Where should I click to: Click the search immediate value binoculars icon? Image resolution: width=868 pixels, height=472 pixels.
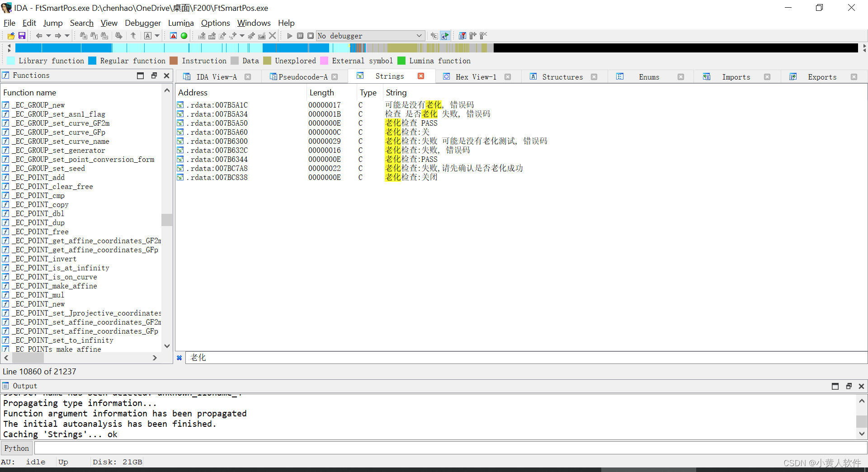(84, 36)
